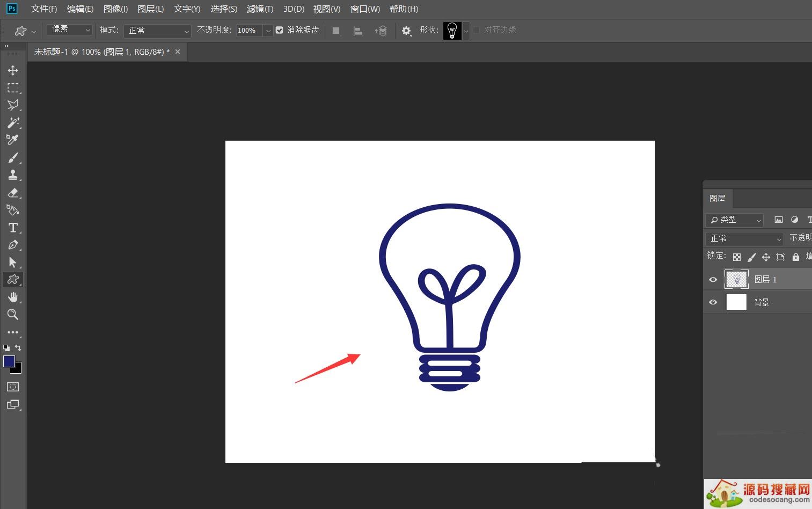Open the 模式 正常 blend dropdown
This screenshot has height=509, width=812.
point(157,31)
